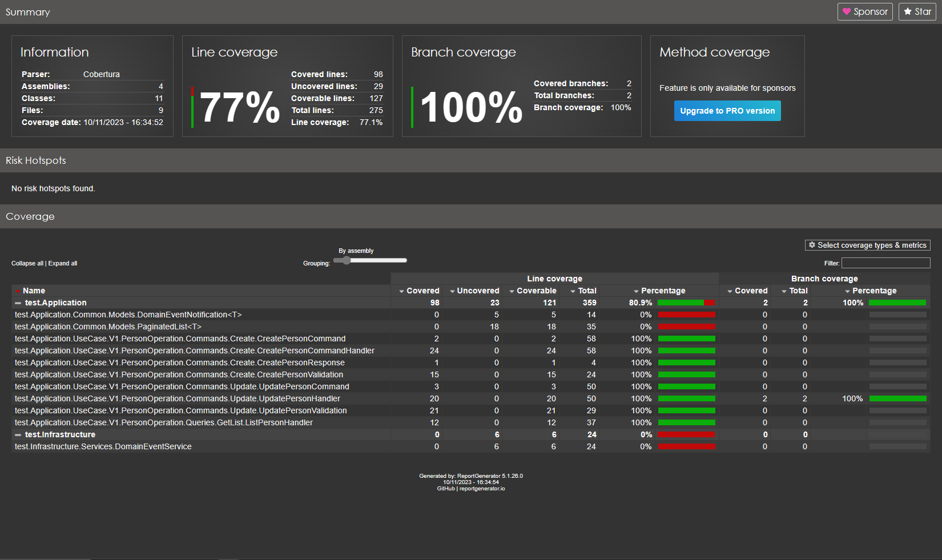Viewport: 942px width, 560px height.
Task: Click the Risk Hotspots section header
Action: point(36,160)
